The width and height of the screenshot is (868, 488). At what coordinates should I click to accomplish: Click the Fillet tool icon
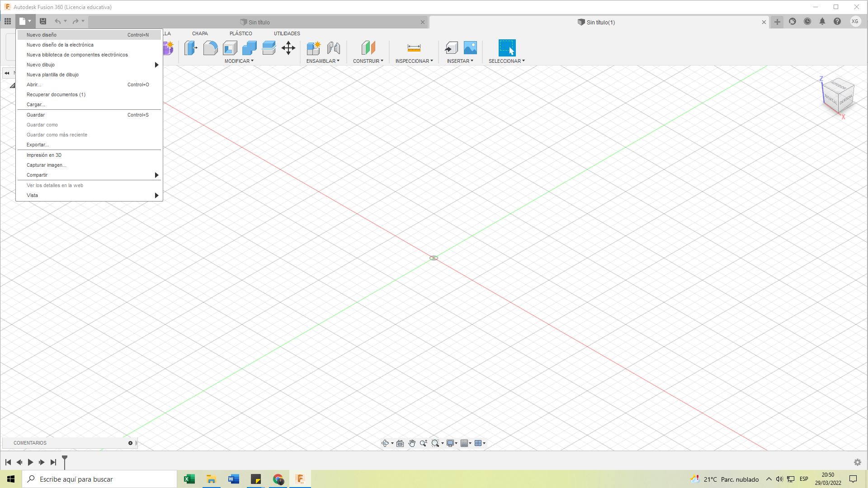point(210,48)
